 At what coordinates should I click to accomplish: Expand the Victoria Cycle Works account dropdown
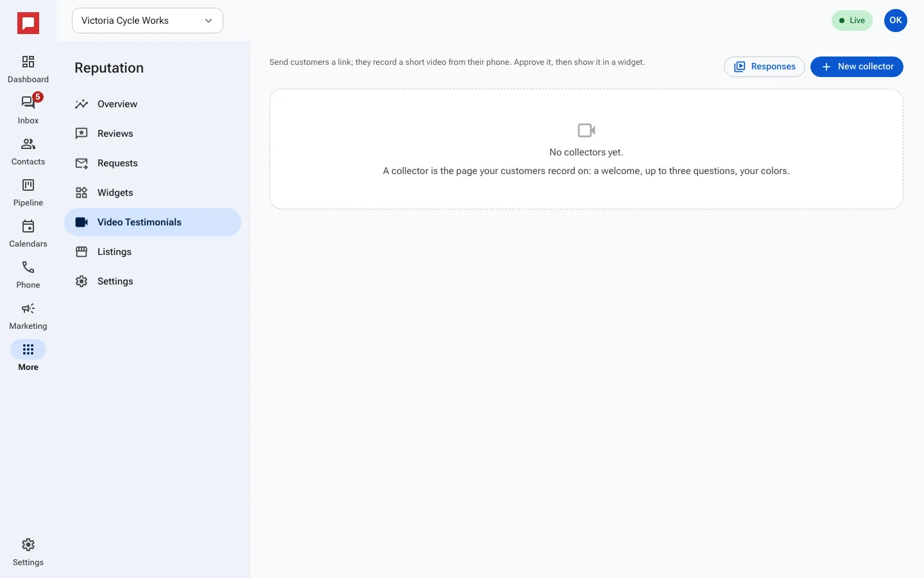pyautogui.click(x=148, y=21)
